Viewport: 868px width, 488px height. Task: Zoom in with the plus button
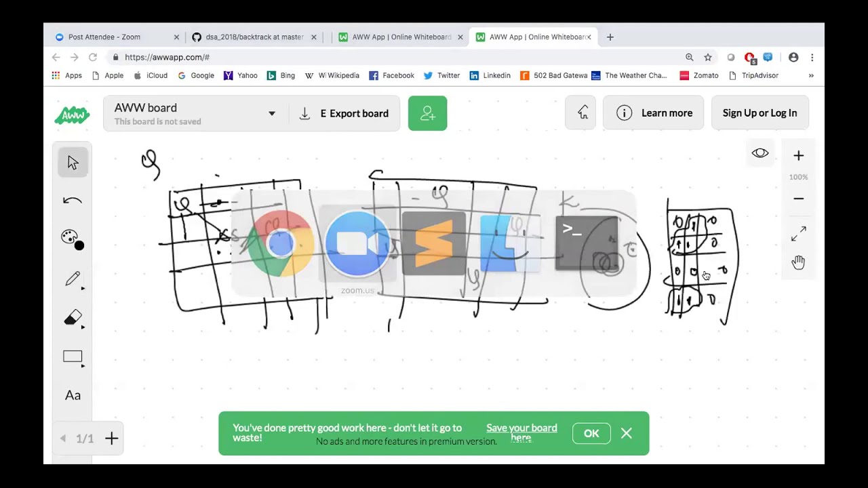pos(798,156)
